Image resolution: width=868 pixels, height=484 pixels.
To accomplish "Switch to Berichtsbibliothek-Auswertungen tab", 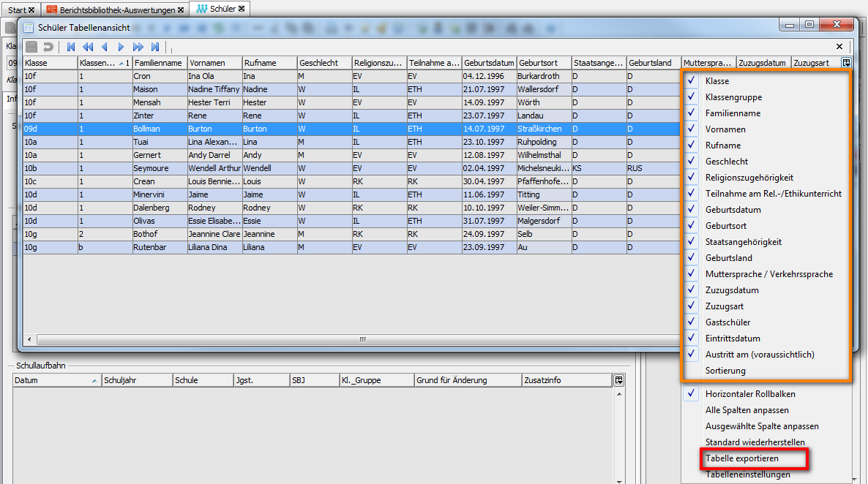I will (x=117, y=10).
